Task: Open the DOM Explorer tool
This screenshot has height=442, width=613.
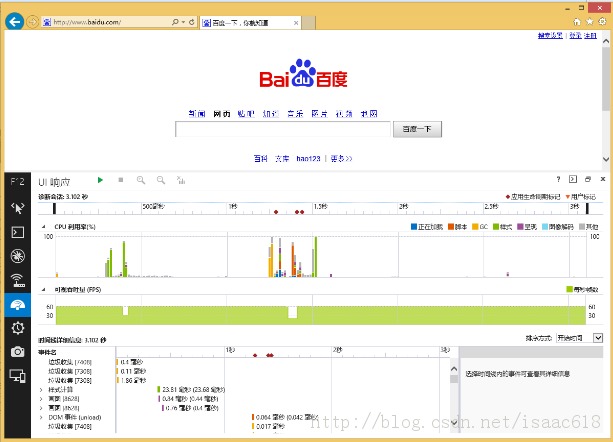Action: pyautogui.click(x=18, y=208)
